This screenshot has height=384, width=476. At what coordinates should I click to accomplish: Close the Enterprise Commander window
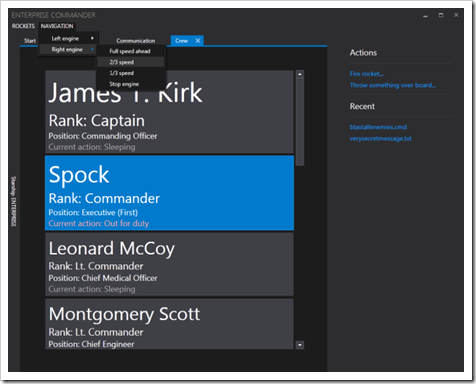tap(456, 15)
